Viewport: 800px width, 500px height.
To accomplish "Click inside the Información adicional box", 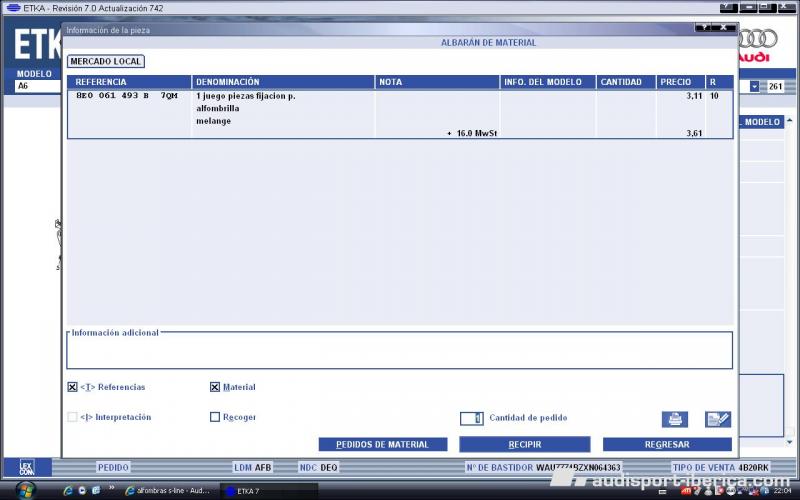I will (x=399, y=353).
